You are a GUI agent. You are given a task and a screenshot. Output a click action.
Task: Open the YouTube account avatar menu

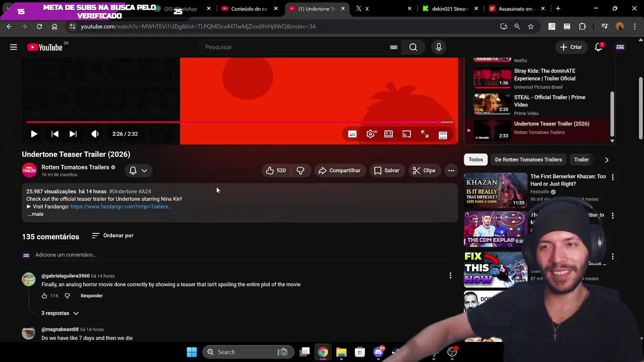pyautogui.click(x=620, y=47)
